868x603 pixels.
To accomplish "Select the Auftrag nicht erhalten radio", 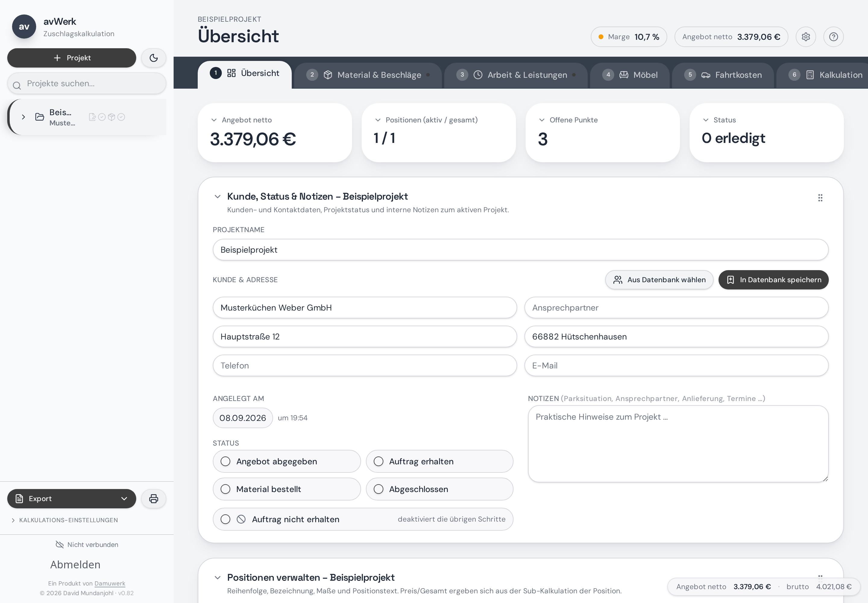I will coord(225,519).
